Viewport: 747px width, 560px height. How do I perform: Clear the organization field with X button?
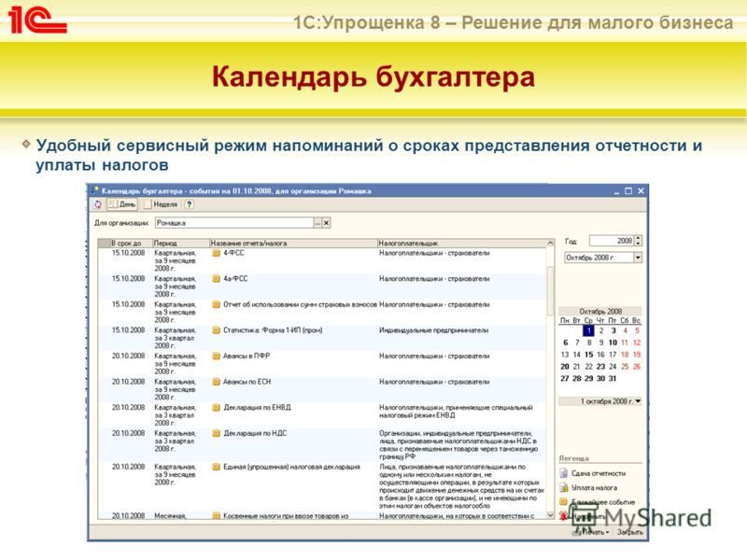[326, 222]
